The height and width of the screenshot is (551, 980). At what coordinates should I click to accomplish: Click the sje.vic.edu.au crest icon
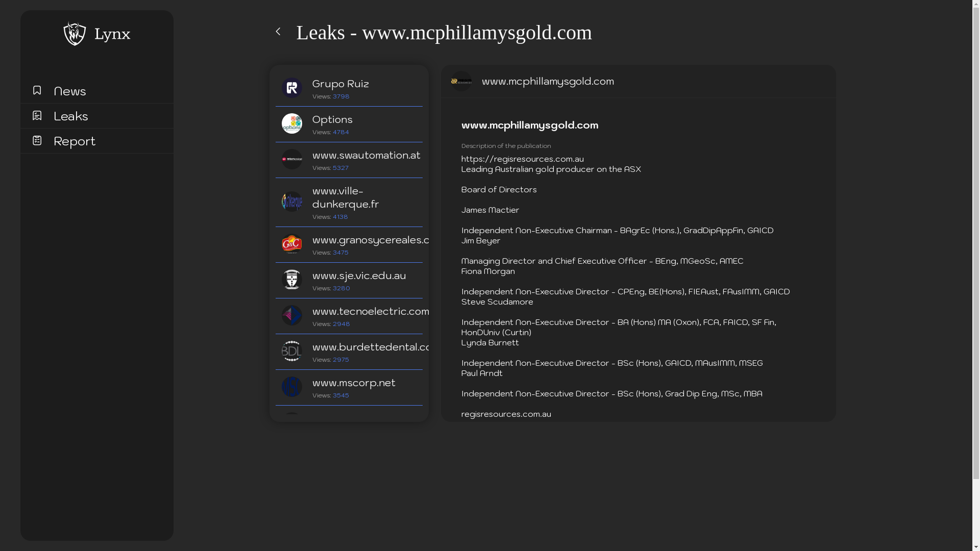[x=292, y=280]
